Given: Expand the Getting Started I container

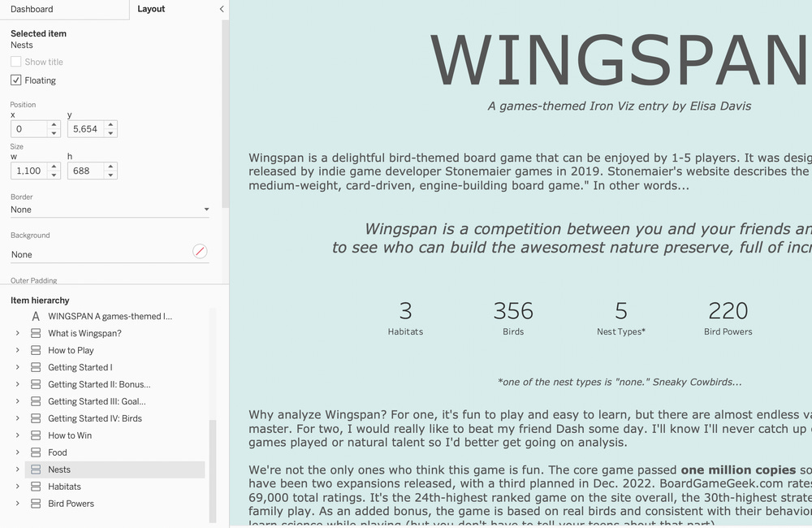Looking at the screenshot, I should click(x=17, y=367).
